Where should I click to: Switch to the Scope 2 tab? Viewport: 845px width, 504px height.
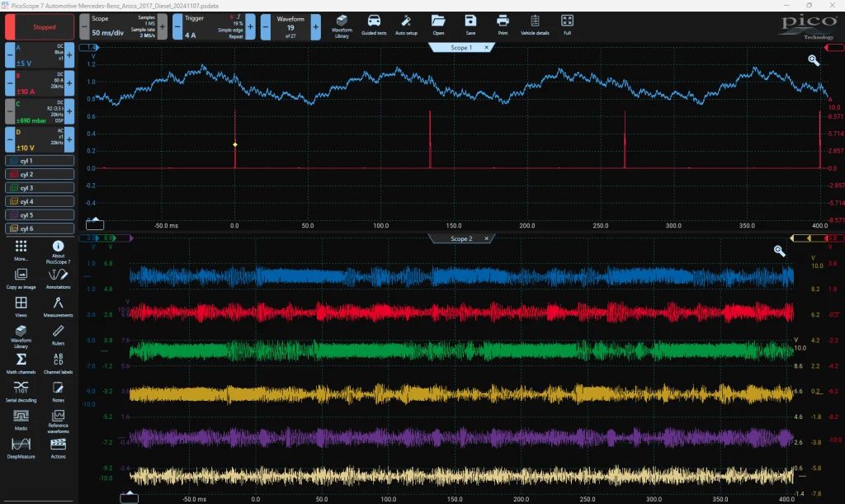coord(461,238)
